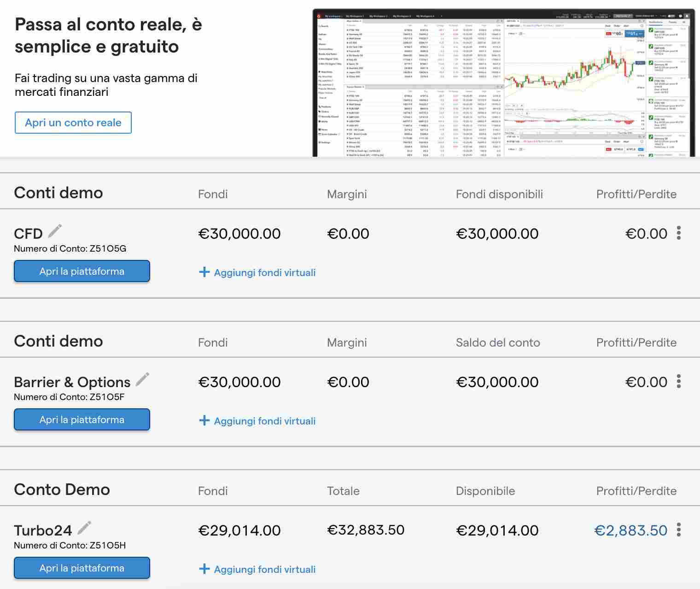Open the three-dot menu beside Turbo24 profits
This screenshot has height=589, width=700.
[678, 530]
